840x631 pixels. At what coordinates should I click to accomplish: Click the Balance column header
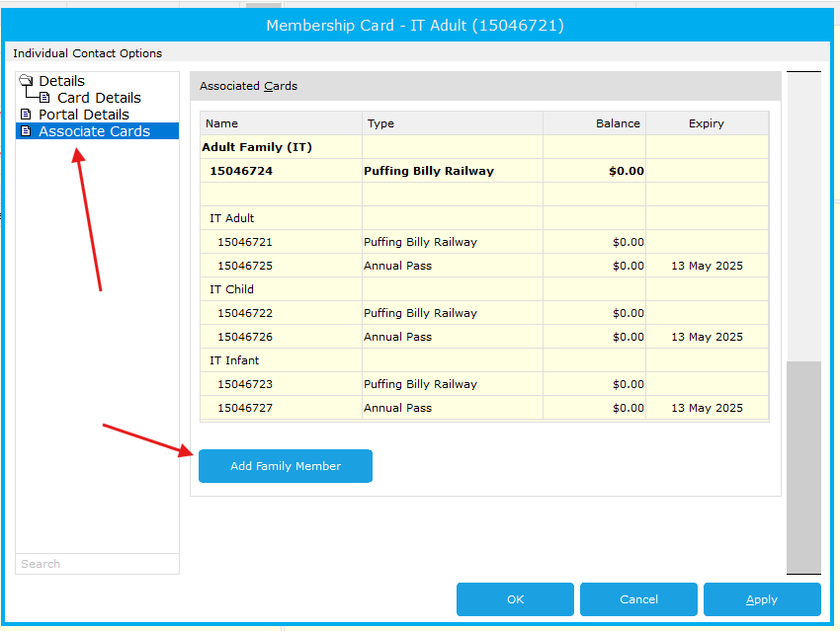tap(595, 123)
